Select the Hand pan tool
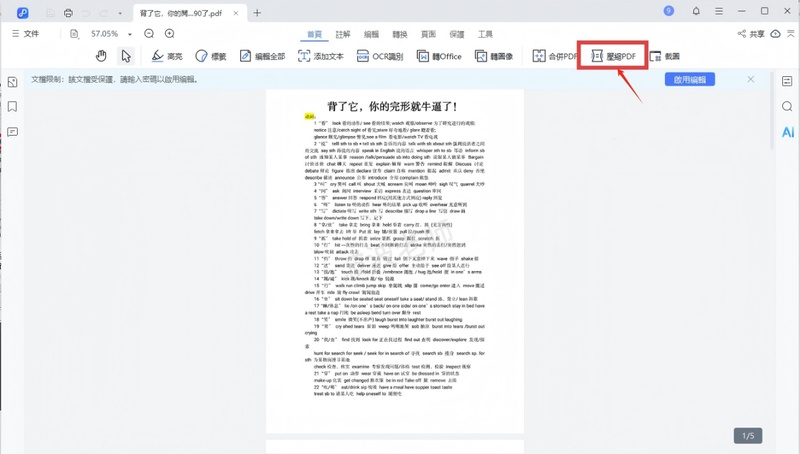 tap(101, 56)
